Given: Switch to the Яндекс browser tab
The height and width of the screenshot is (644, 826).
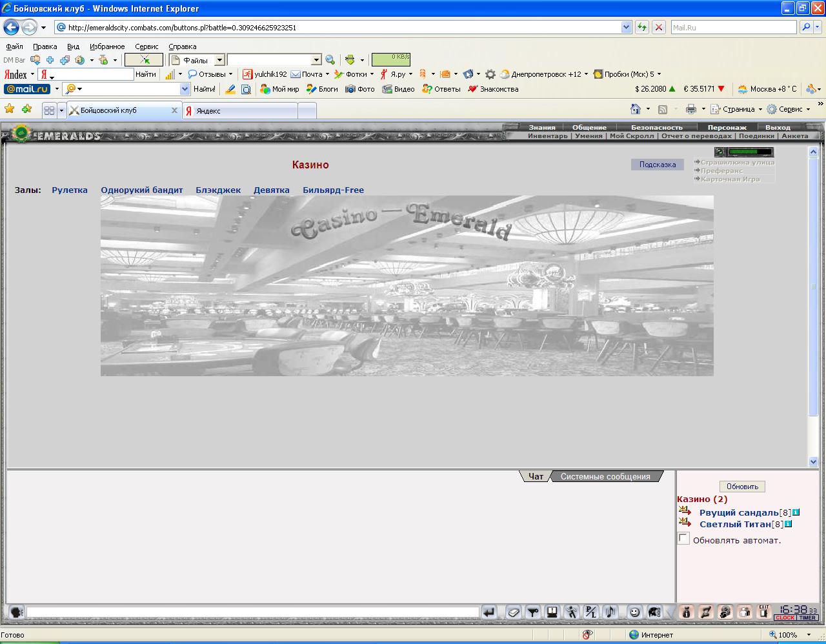Looking at the screenshot, I should click(x=240, y=111).
